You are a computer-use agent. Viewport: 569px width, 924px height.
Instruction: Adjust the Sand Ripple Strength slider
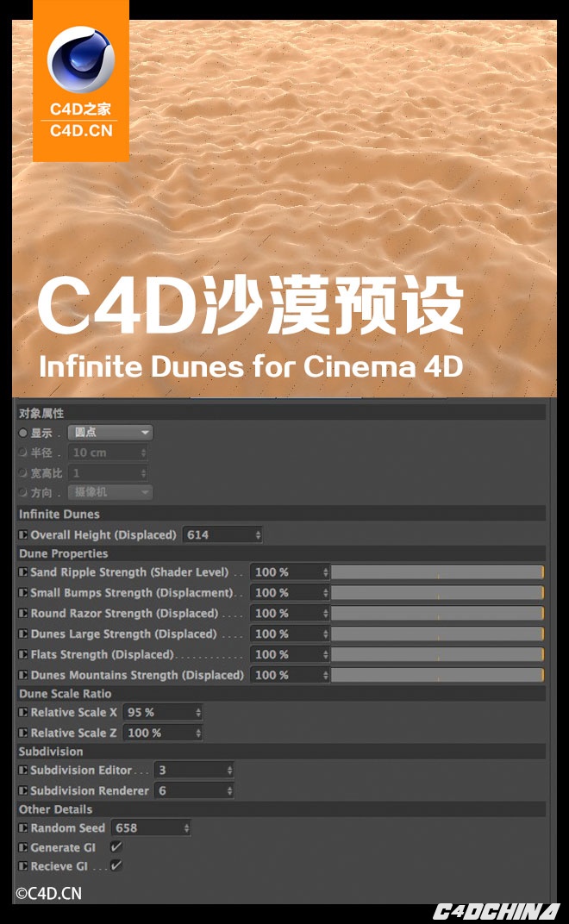point(437,571)
